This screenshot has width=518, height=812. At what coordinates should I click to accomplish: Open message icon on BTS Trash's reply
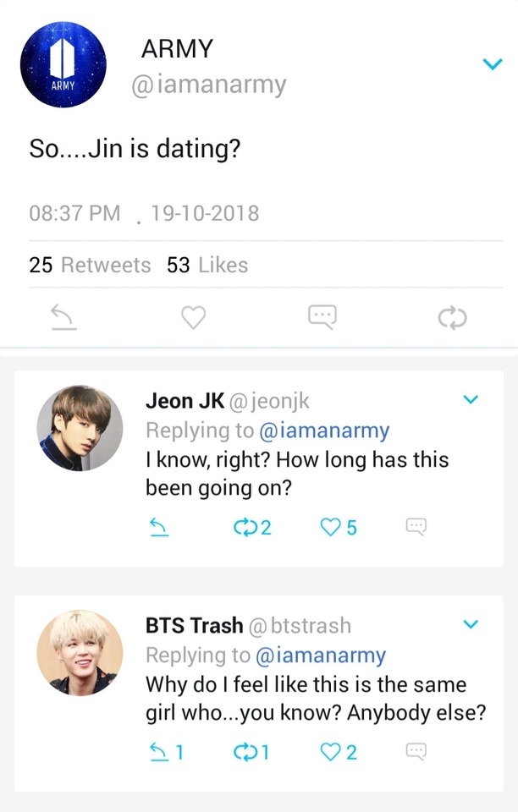pos(416,751)
